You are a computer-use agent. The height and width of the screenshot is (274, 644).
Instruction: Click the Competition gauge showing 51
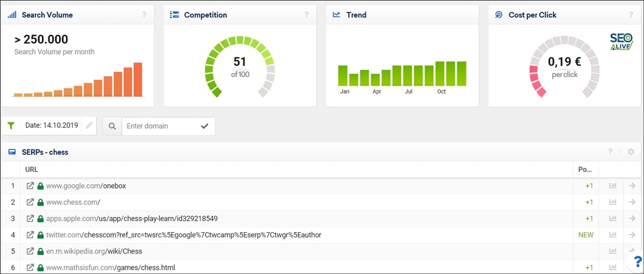click(240, 67)
